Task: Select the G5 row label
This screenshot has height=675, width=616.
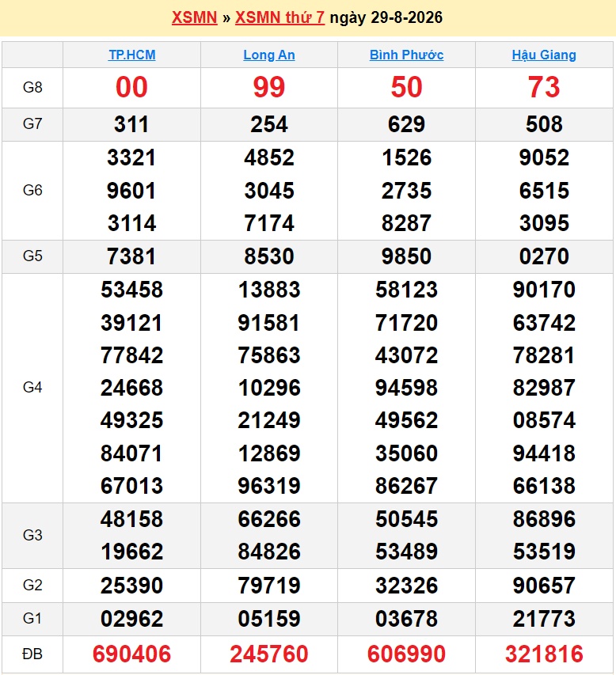Action: 32,256
